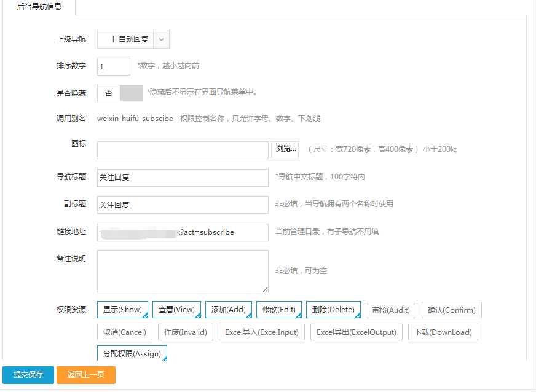The width and height of the screenshot is (536, 392).
Task: Toggle the 分配权限(Assign) permission
Action: point(132,353)
